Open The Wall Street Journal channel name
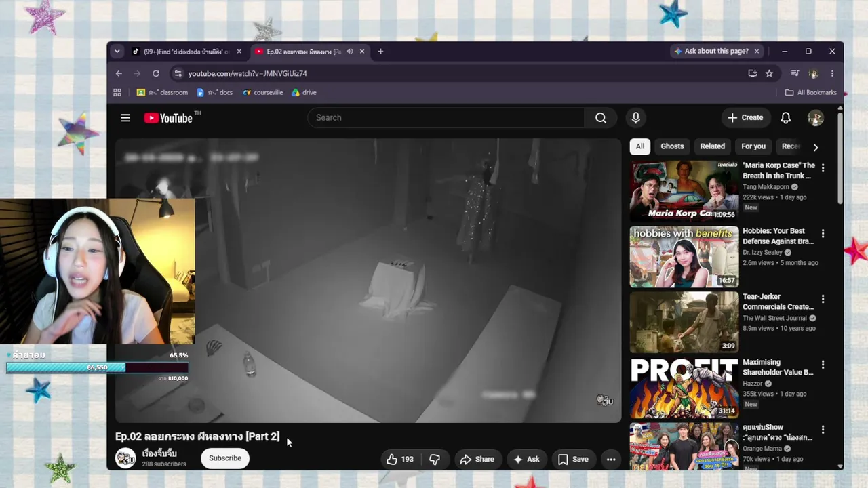The height and width of the screenshot is (488, 868). click(x=774, y=318)
